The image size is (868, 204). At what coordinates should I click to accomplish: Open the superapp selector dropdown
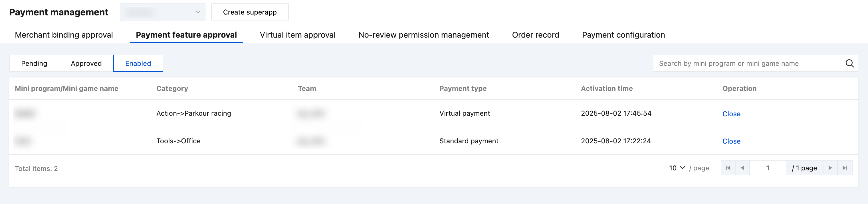pyautogui.click(x=162, y=12)
